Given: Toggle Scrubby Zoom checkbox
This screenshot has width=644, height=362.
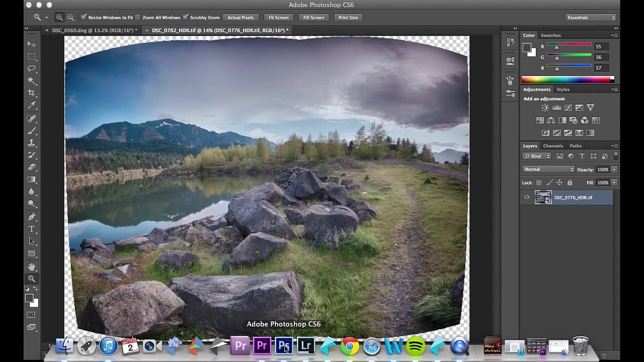Looking at the screenshot, I should (x=186, y=18).
